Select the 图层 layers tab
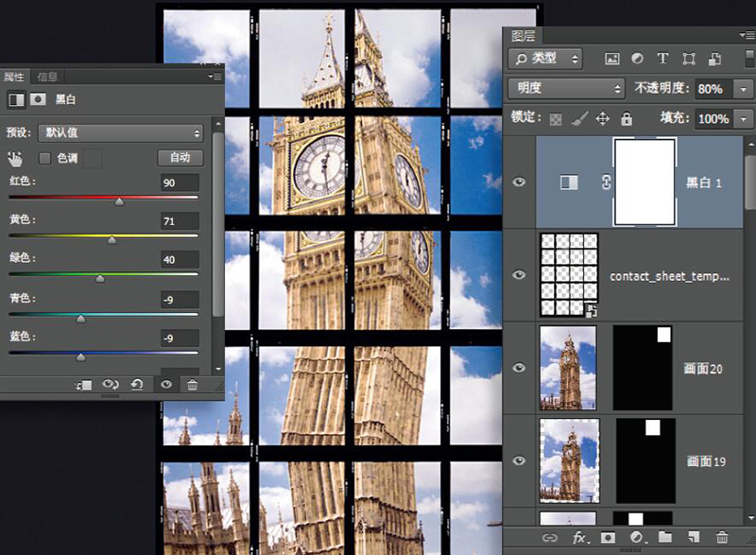756x555 pixels. tap(524, 36)
